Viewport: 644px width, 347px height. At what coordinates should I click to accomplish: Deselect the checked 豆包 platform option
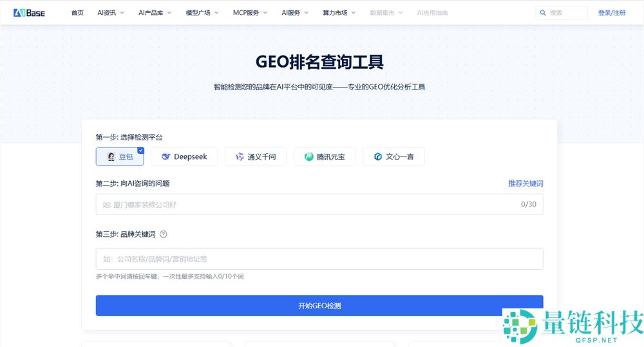120,156
